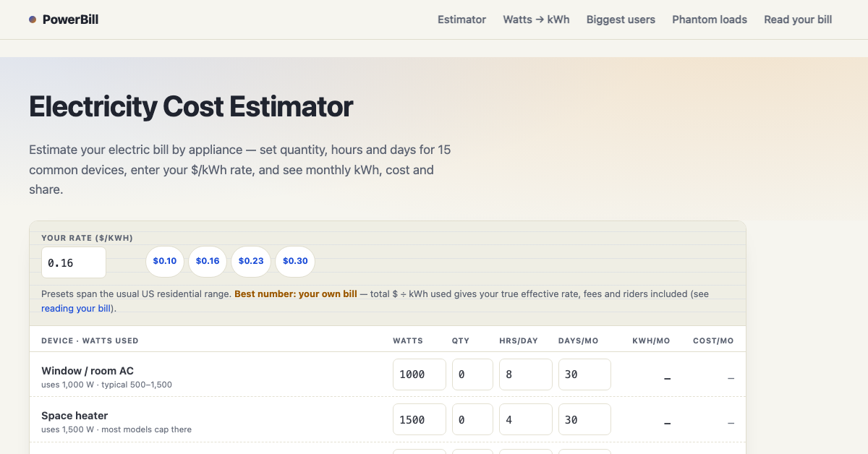Pick the $0.30 rate preset
Viewport: 868px width, 454px height.
pyautogui.click(x=295, y=261)
